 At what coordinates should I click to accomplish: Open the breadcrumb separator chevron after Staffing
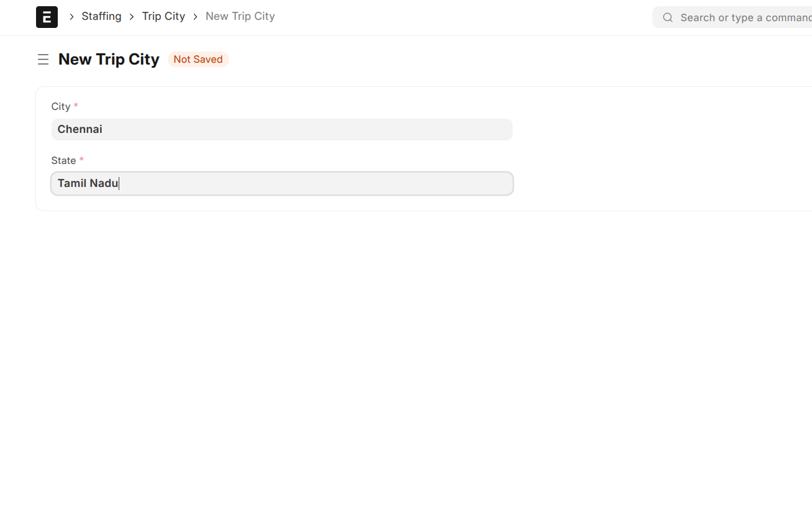(132, 16)
